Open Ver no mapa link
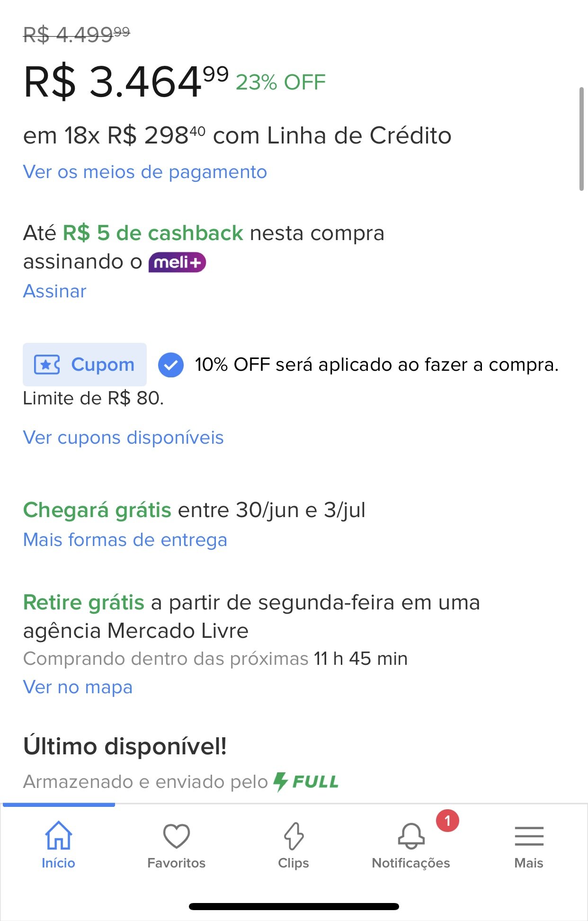 [78, 687]
